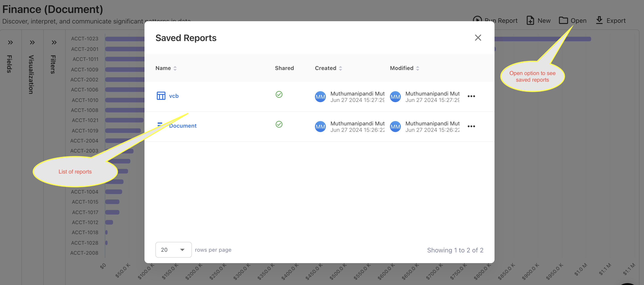Click the table icon beside vcb report
The image size is (644, 285).
161,96
